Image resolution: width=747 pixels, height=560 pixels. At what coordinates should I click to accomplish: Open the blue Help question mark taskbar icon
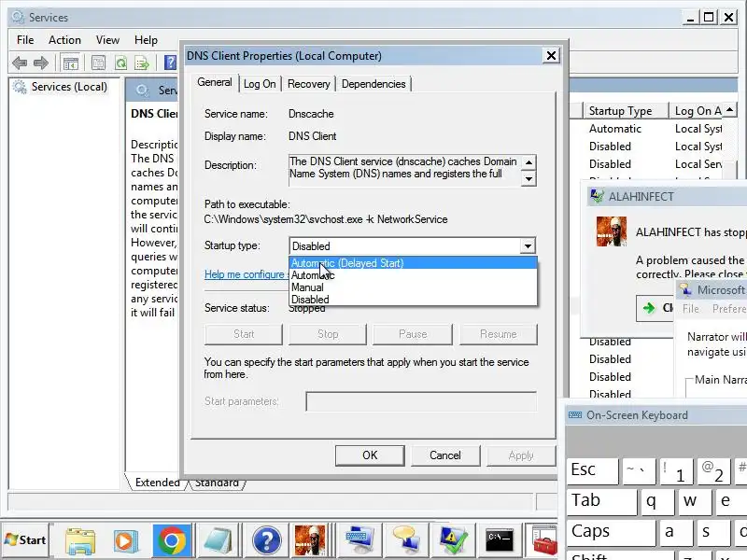coord(266,540)
